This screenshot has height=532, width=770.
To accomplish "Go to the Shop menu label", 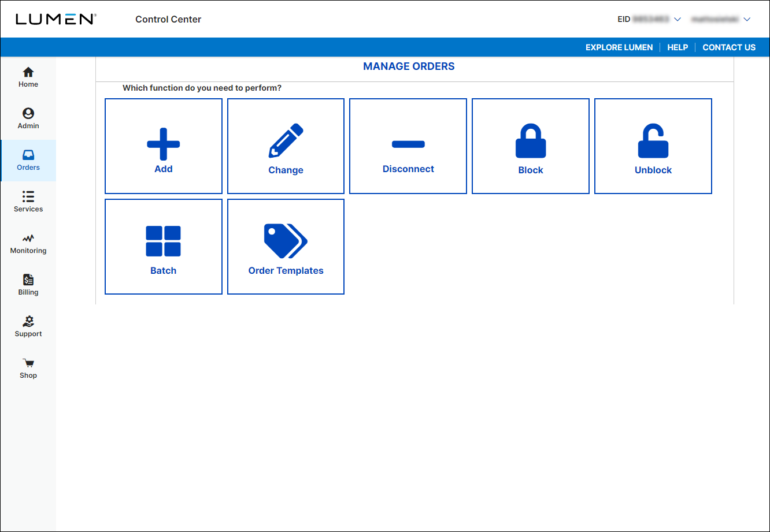I will 28,375.
